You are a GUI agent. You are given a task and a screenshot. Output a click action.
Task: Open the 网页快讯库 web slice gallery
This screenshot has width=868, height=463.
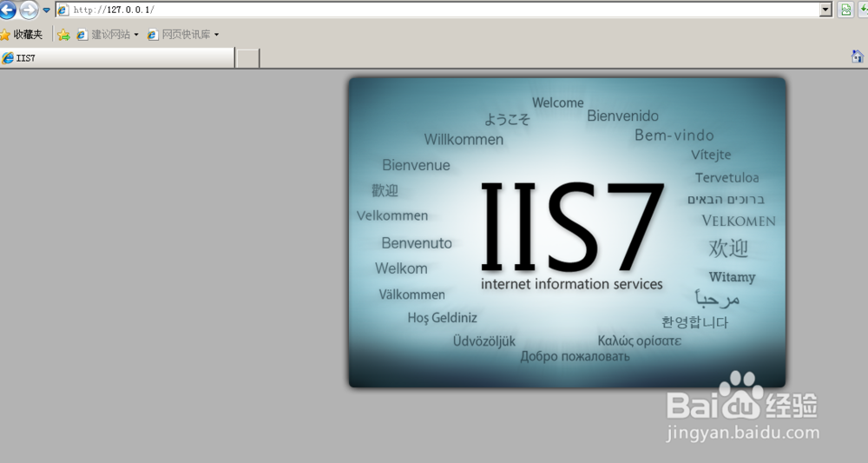click(180, 35)
